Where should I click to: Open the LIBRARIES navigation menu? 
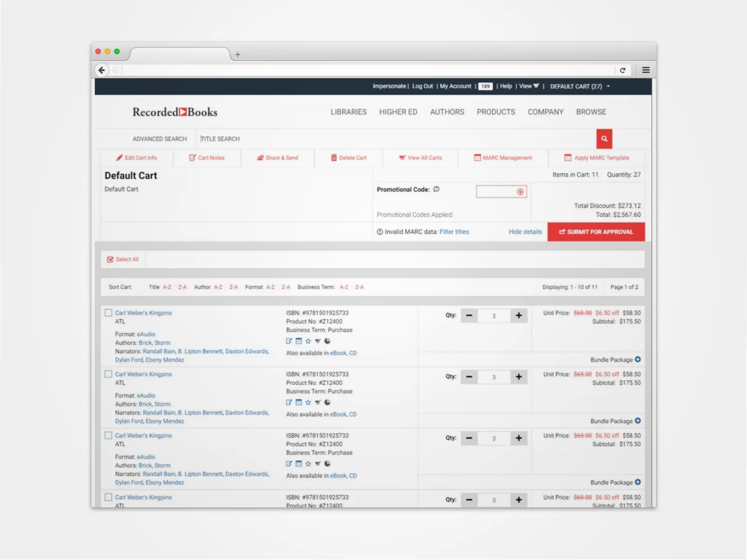pos(349,112)
